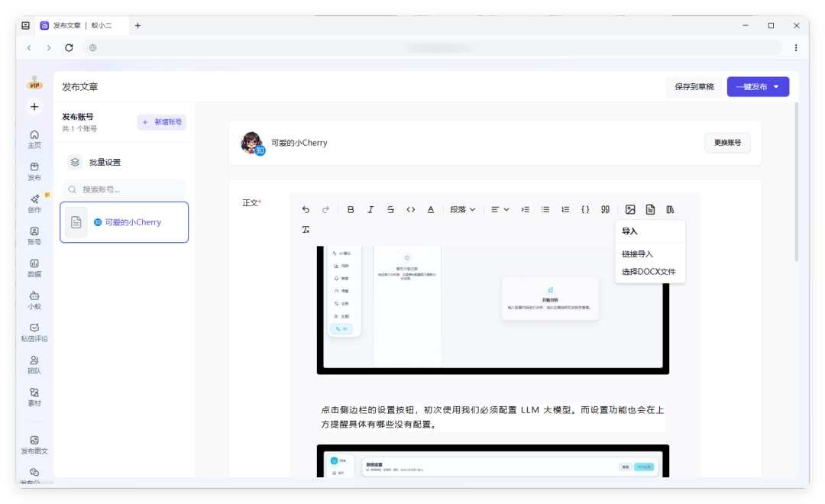825x504 pixels.
Task: Reload the page
Action: click(69, 48)
